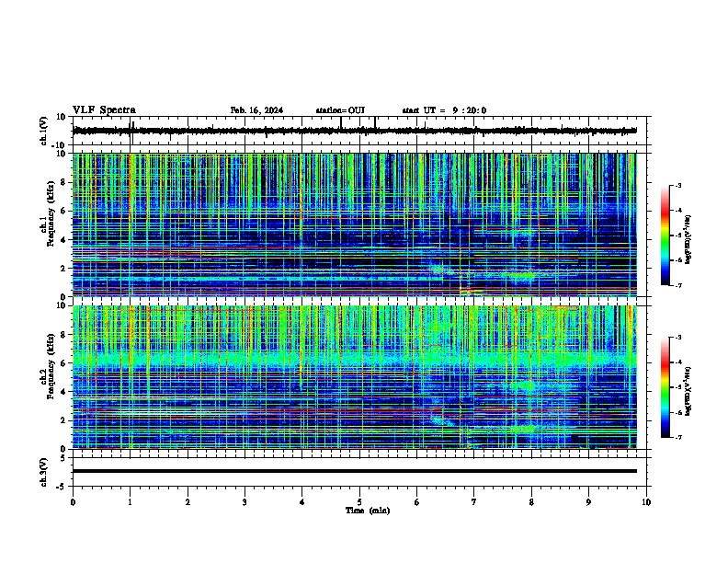Click time axis tick label '3'
Screen dimensions: 728x563
point(245,502)
